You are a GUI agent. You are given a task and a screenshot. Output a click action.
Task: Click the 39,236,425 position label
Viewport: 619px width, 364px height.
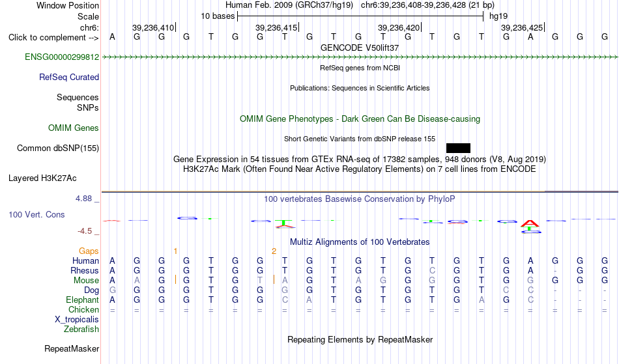point(522,27)
